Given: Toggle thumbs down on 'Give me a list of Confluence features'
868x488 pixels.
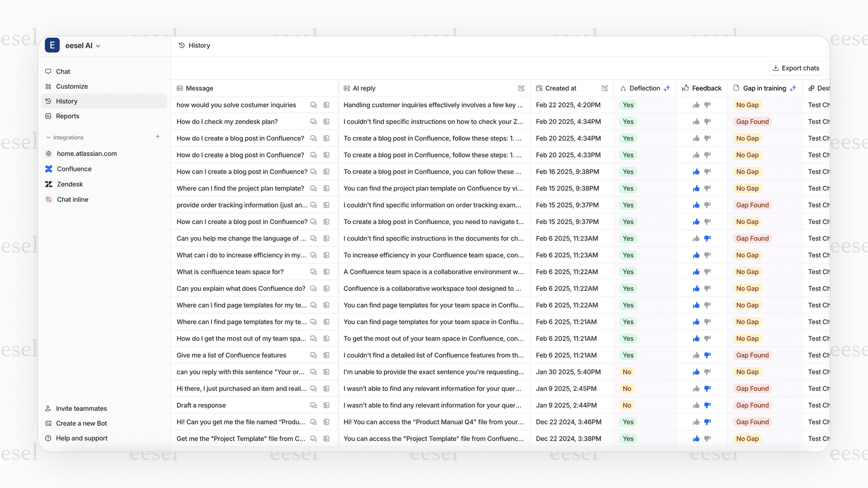Looking at the screenshot, I should click(707, 355).
